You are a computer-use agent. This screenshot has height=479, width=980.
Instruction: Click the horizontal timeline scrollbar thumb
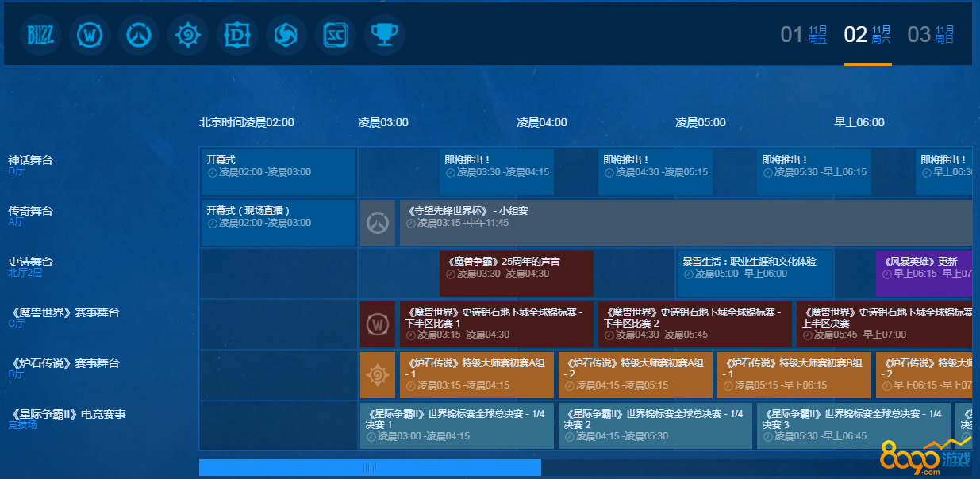(370, 468)
